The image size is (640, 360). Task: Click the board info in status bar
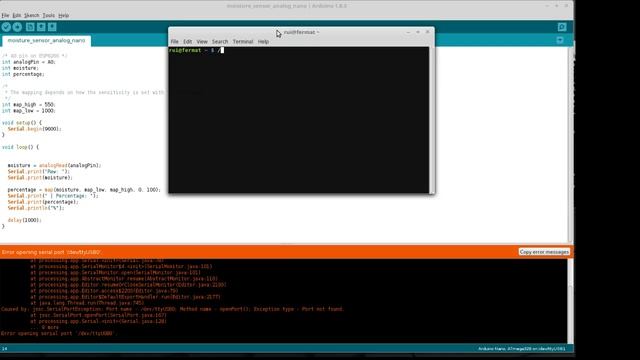(522, 349)
